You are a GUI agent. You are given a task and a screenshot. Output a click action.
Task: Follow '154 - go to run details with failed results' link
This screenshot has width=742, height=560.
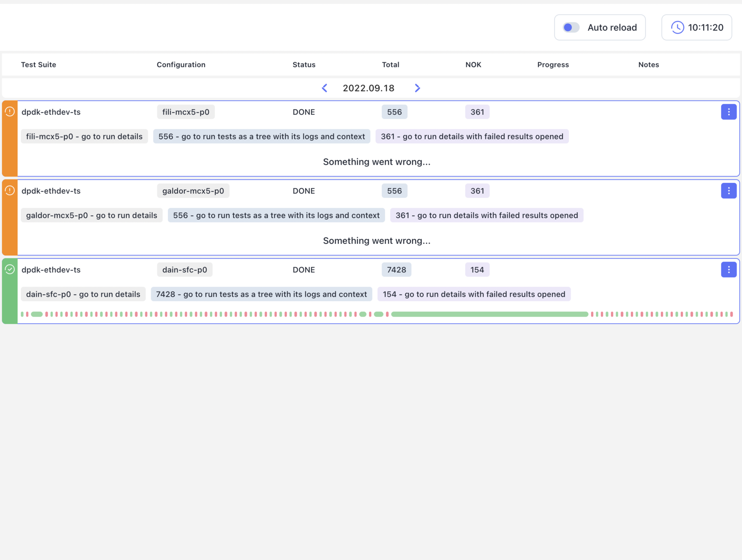(474, 294)
